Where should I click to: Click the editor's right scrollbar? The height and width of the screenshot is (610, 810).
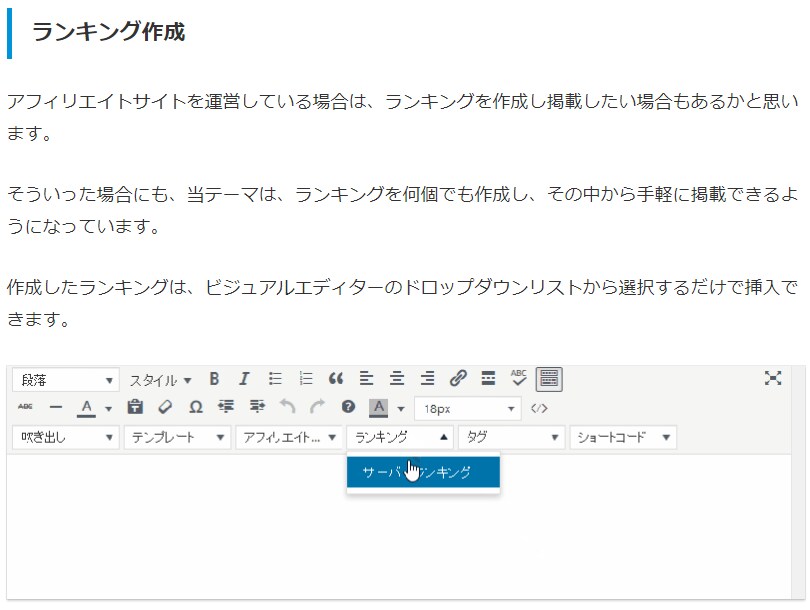click(x=798, y=483)
